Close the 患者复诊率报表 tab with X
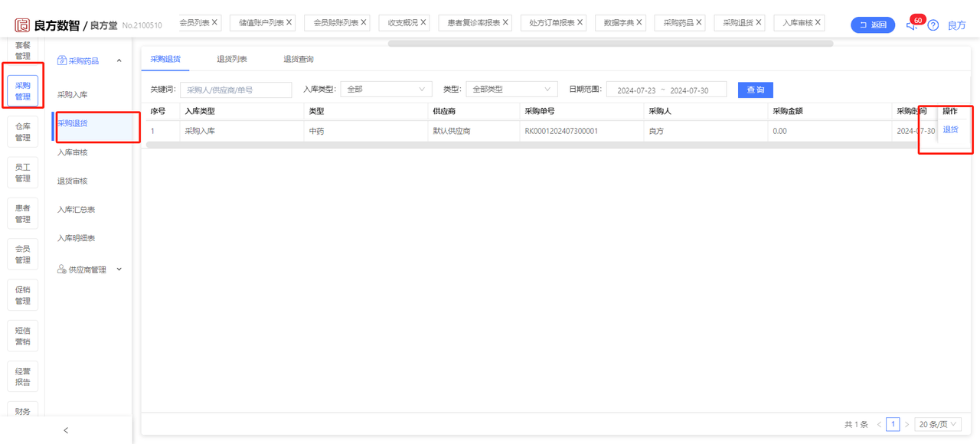980x444 pixels. [x=505, y=23]
